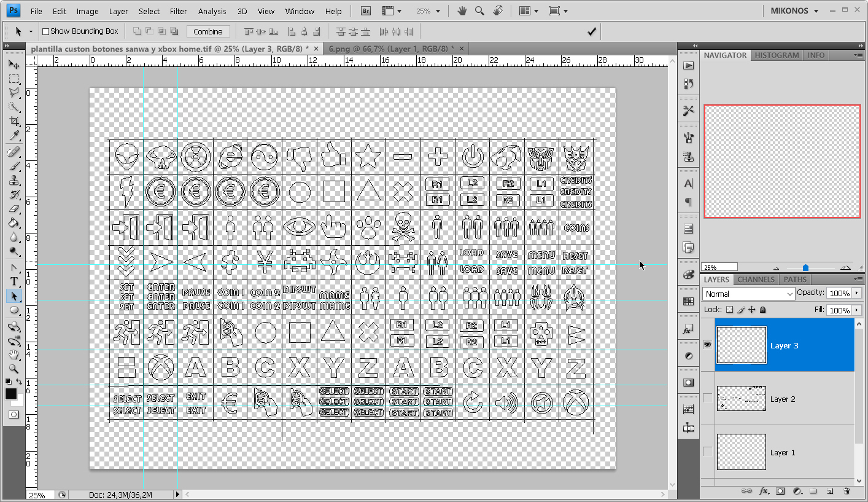Enable the Show Bounding Box checkbox
This screenshot has height=502, width=868.
pyautogui.click(x=45, y=31)
